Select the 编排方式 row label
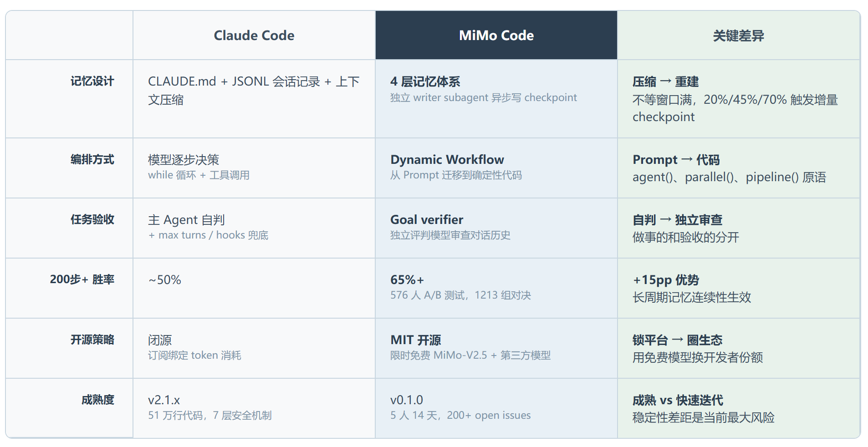This screenshot has height=447, width=868. (92, 160)
